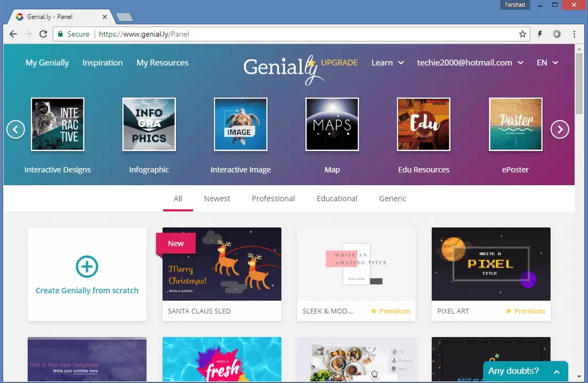Click the round gray extension icon
588x383 pixels.
click(x=557, y=34)
